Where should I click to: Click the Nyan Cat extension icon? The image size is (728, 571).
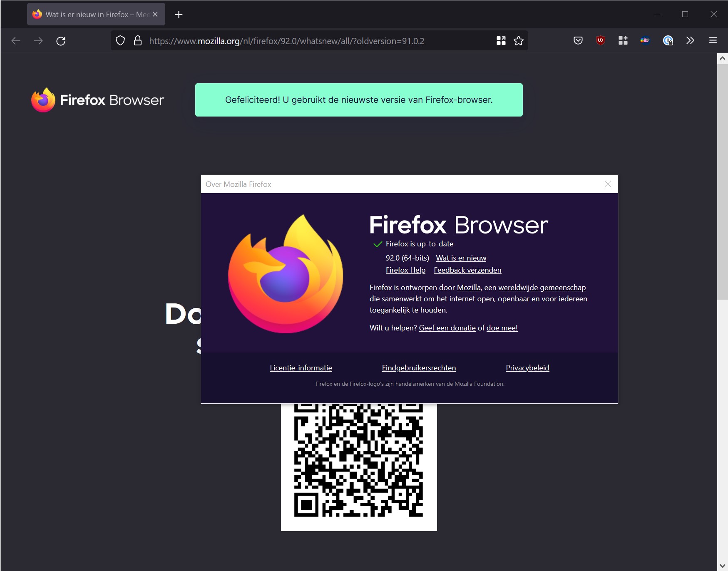[x=645, y=40]
